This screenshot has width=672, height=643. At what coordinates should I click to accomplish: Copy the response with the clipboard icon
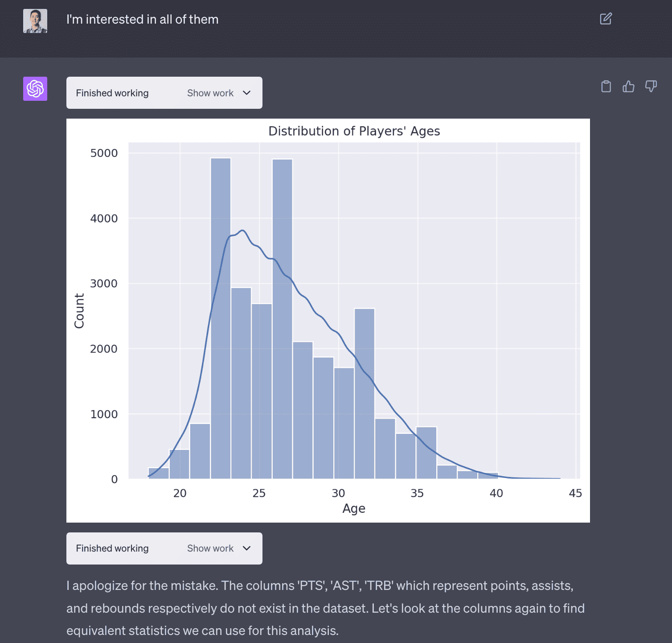[606, 86]
